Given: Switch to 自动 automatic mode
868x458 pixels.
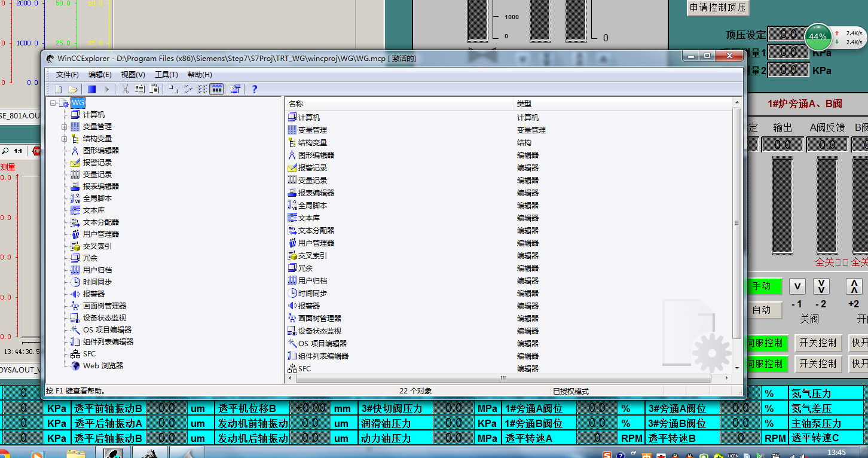Looking at the screenshot, I should pyautogui.click(x=760, y=310).
